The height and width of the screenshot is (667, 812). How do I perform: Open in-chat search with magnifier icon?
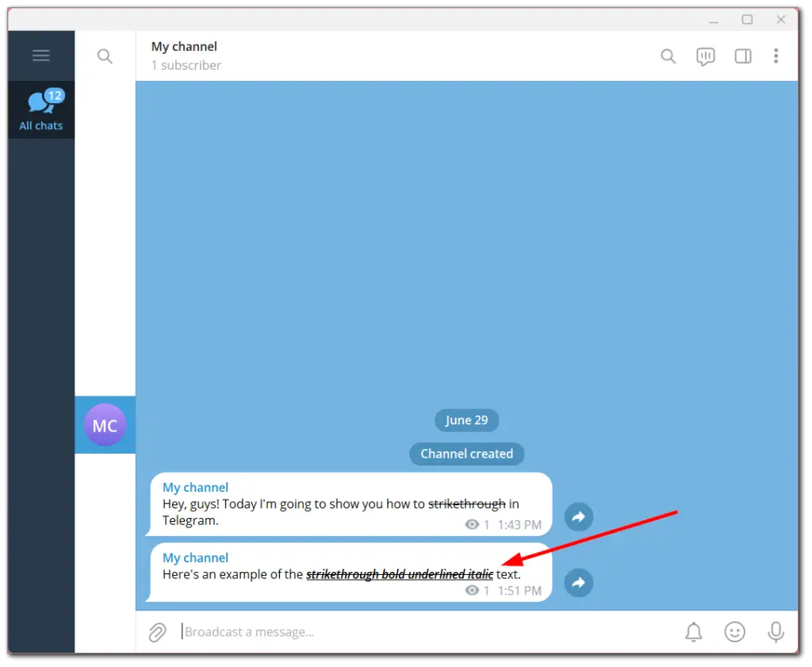(668, 56)
